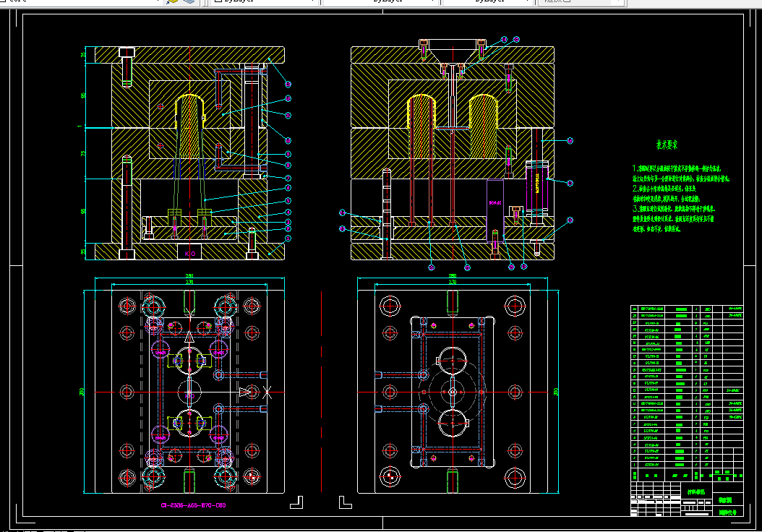Select the magenta CI-2335-A55-B70-C80 label

(x=194, y=505)
